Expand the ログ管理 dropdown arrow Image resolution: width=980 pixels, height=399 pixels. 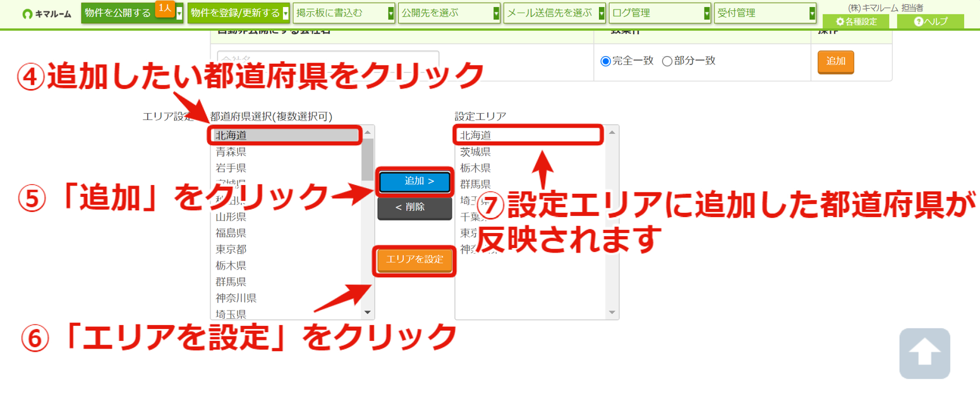pos(708,13)
